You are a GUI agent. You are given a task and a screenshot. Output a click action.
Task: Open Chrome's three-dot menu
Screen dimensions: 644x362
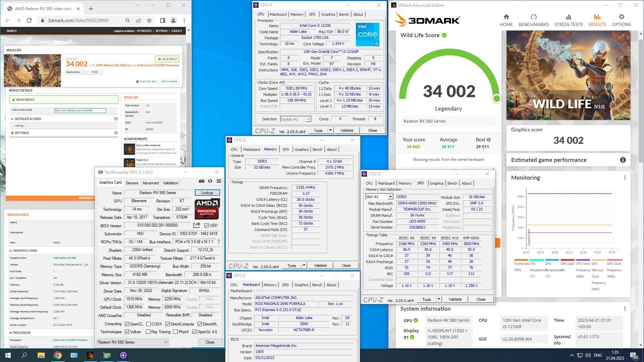tap(184, 20)
